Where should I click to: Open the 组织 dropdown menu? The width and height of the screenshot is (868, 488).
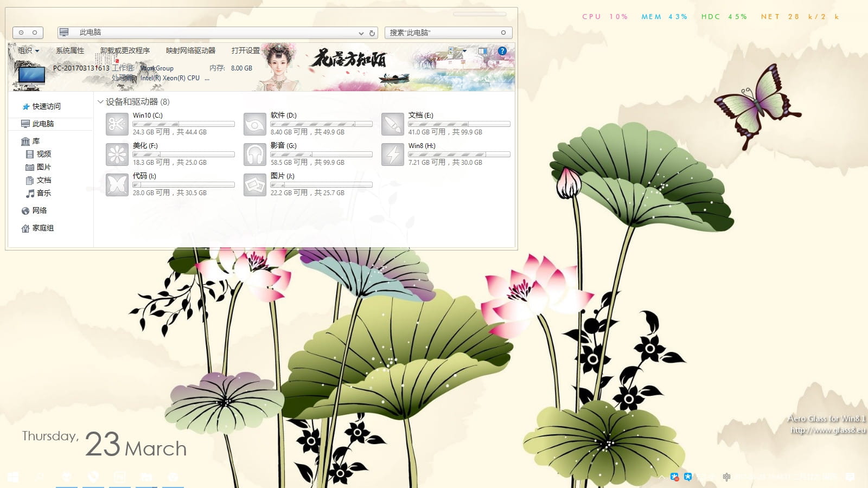coord(28,50)
